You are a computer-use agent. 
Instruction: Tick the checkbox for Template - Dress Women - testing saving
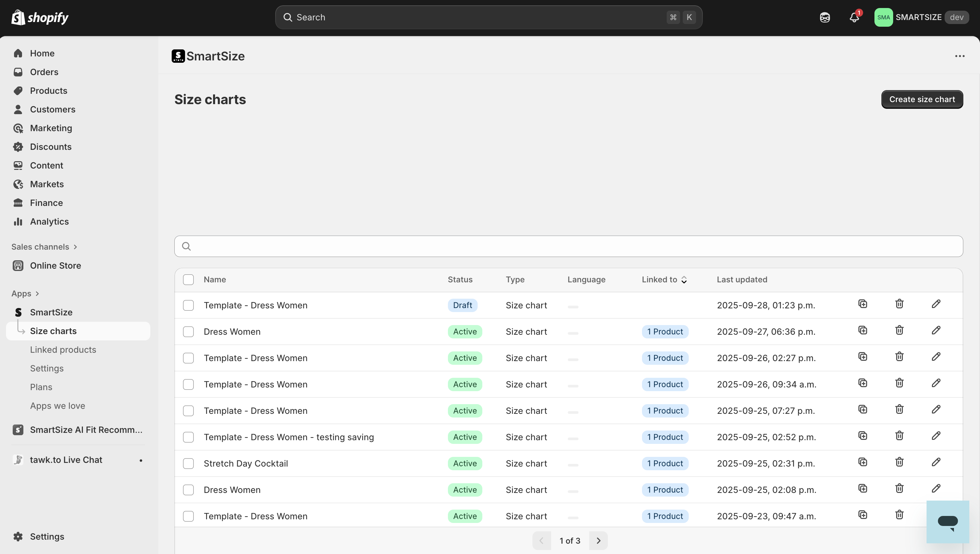click(188, 437)
